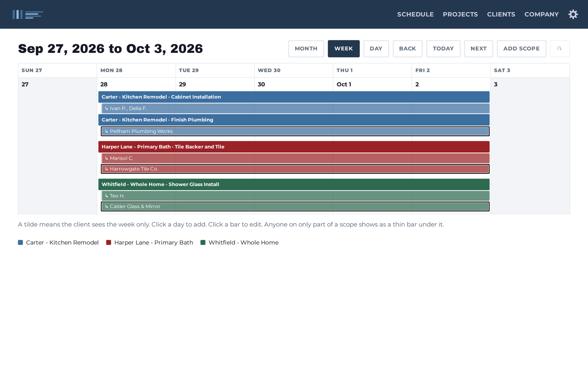Click day number 27 to add scope
The image size is (588, 368).
[x=25, y=84]
